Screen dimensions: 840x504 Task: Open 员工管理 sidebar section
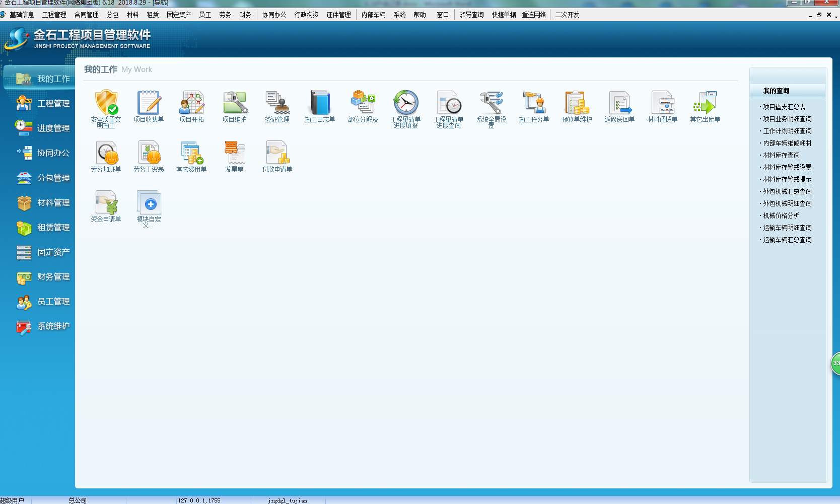click(43, 301)
